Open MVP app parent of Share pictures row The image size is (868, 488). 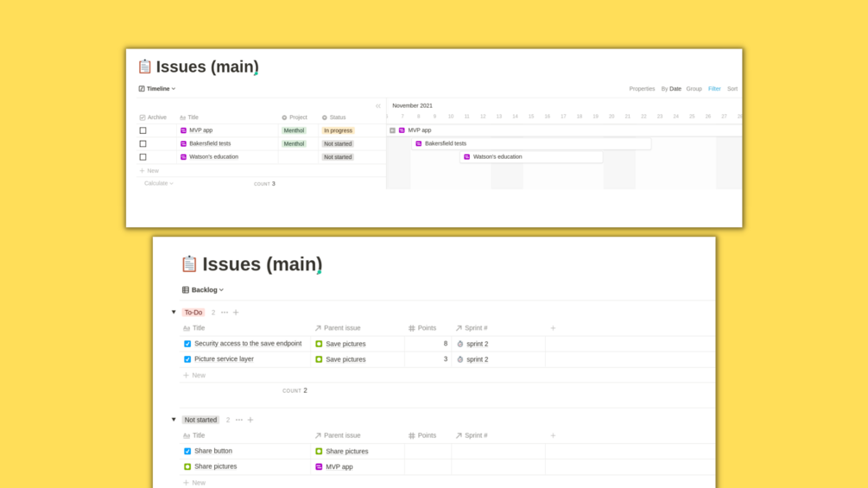coord(333,466)
